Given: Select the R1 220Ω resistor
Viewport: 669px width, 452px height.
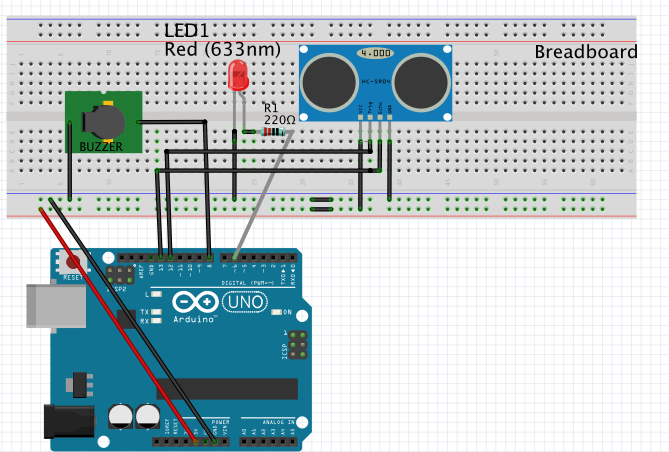Looking at the screenshot, I should pos(264,131).
